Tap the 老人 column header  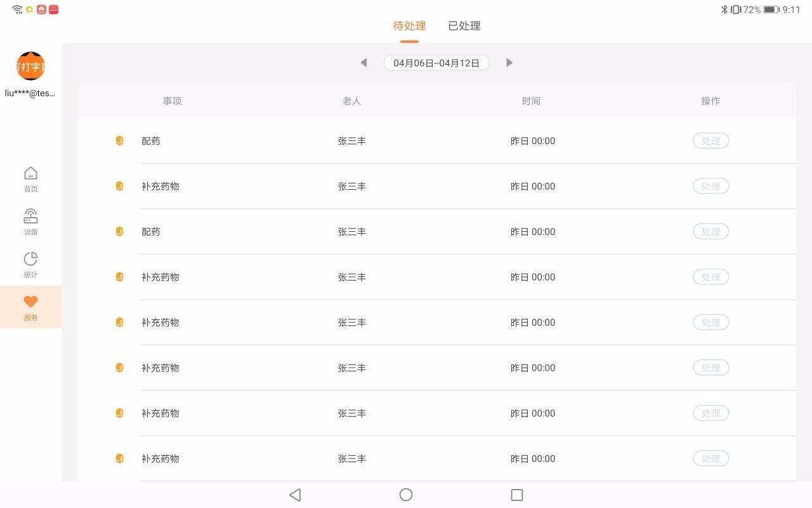click(x=351, y=101)
